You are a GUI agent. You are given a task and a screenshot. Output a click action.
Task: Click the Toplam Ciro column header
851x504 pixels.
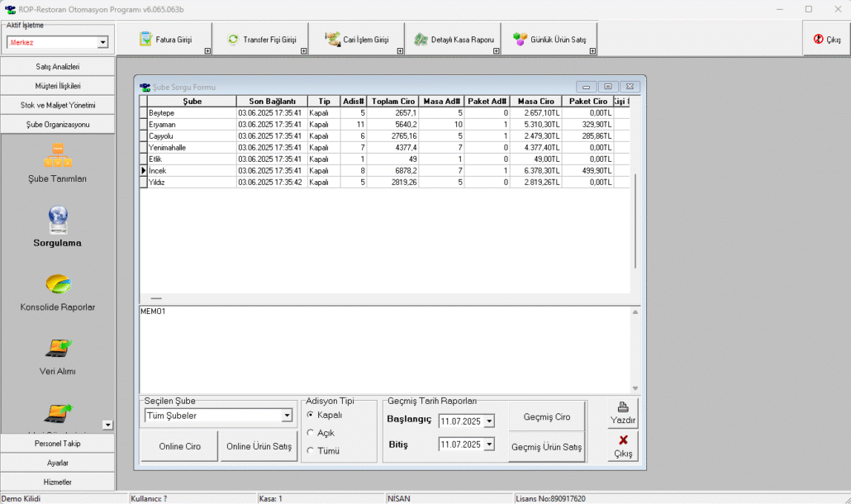click(x=393, y=102)
